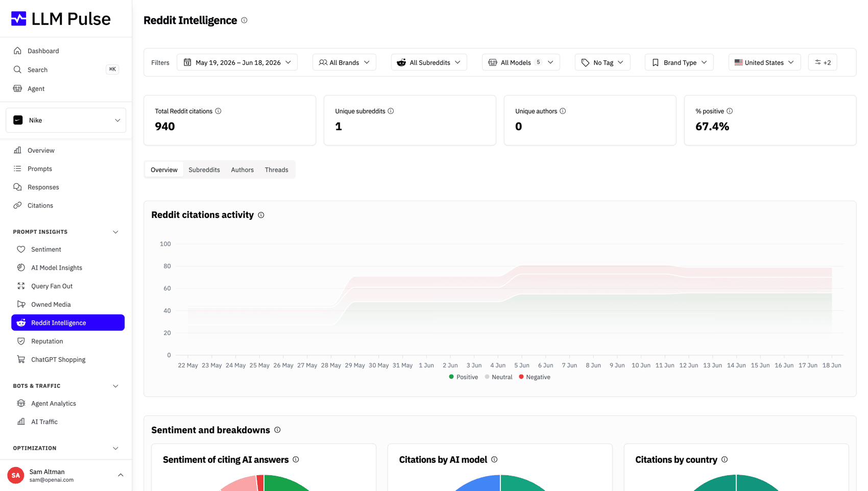Open the All Brands dropdown
The height and width of the screenshot is (491, 868).
point(344,62)
